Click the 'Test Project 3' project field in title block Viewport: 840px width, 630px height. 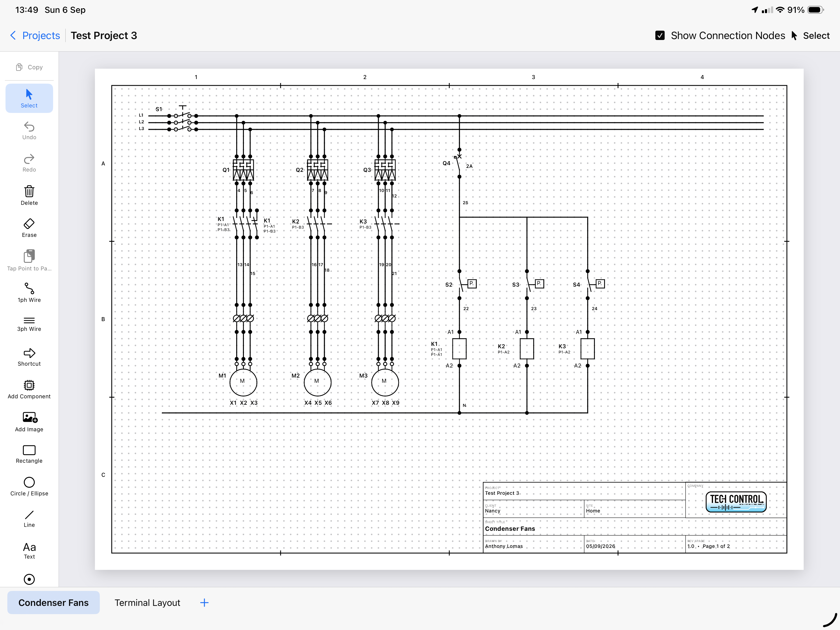pos(501,493)
